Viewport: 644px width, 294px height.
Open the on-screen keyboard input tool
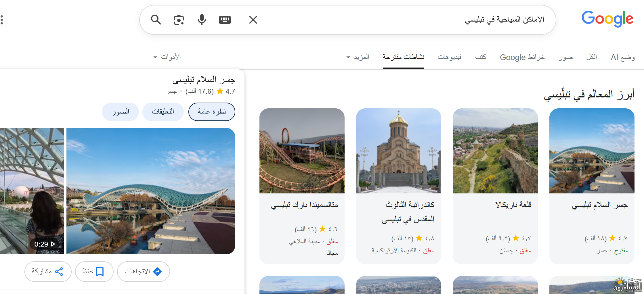[225, 20]
